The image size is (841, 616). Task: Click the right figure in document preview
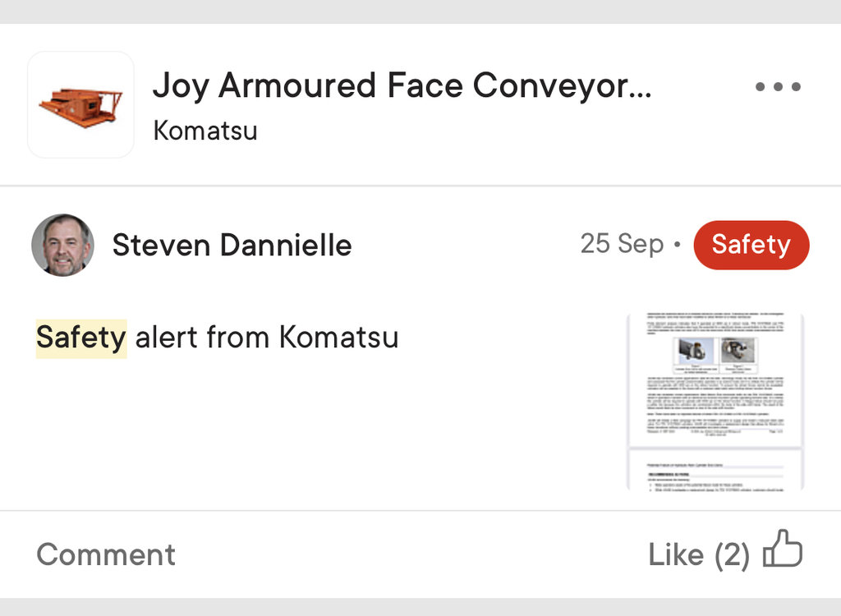click(738, 352)
